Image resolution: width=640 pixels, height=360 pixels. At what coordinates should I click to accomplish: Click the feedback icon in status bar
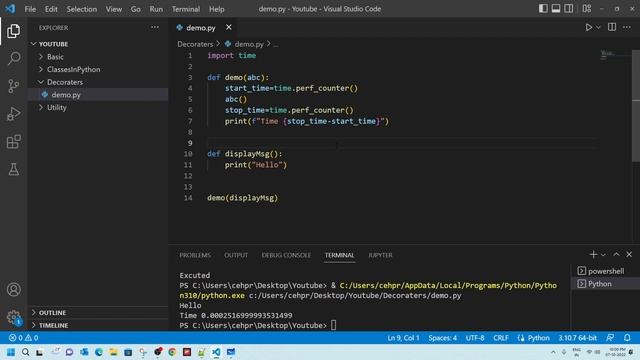(610, 338)
